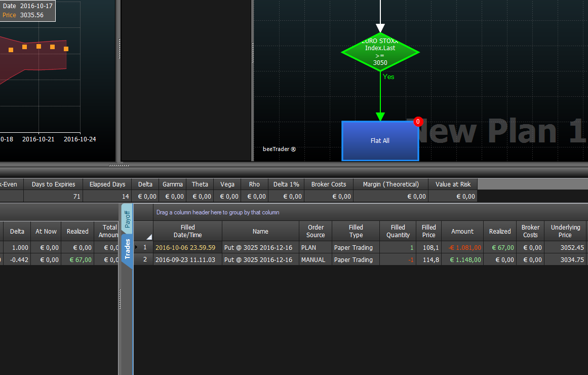Sort by Order Source column header
This screenshot has height=375, width=588.
316,231
